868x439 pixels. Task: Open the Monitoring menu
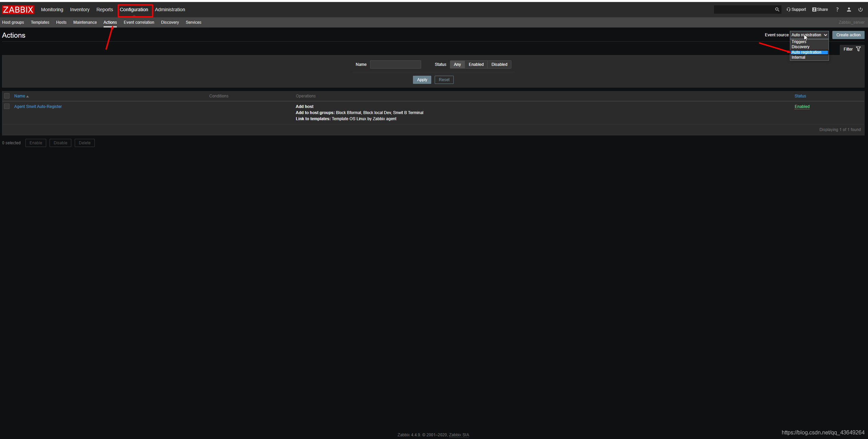tap(52, 10)
